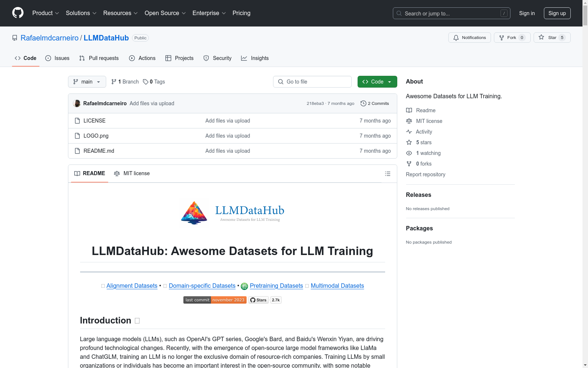Open the LICENSE file
This screenshot has width=588, height=368.
click(x=94, y=121)
